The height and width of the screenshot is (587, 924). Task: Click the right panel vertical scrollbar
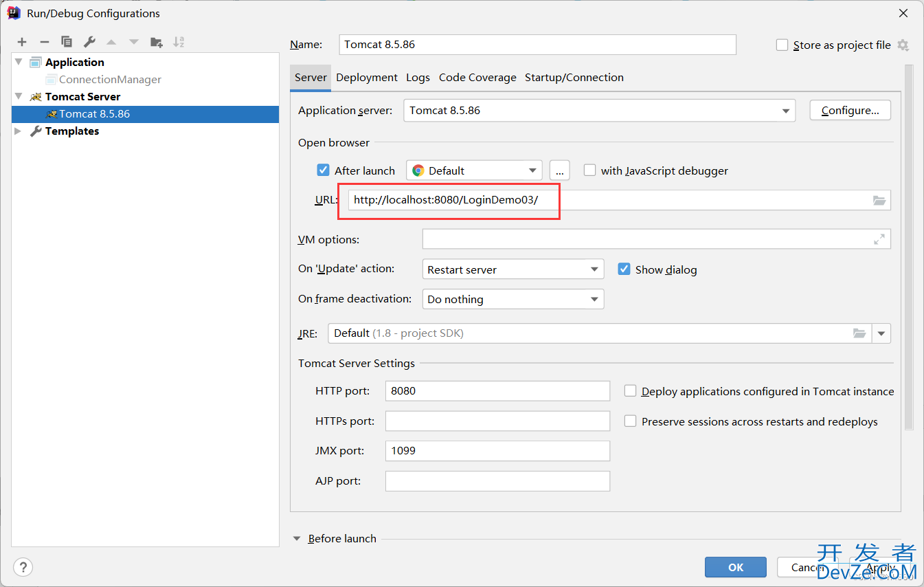click(x=909, y=247)
